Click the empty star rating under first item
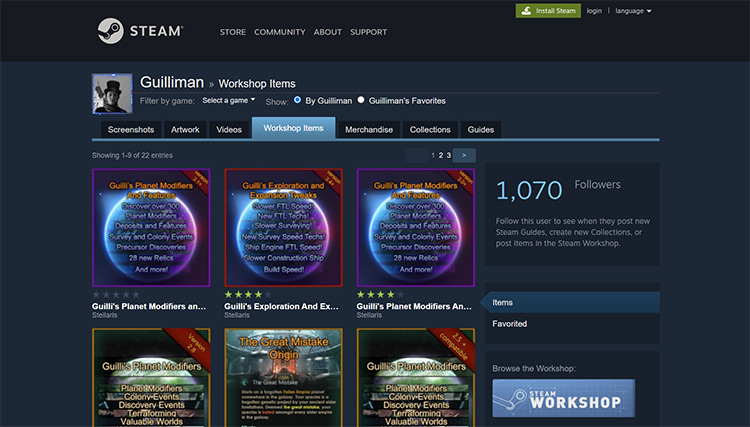This screenshot has height=427, width=750. 116,295
